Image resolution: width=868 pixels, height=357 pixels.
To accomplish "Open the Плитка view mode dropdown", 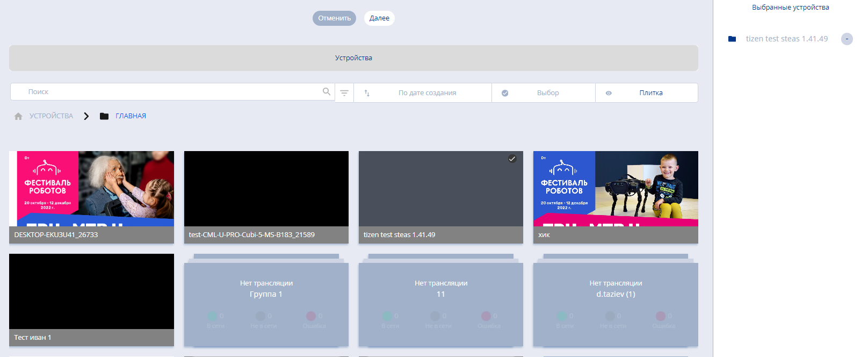I will coord(650,93).
